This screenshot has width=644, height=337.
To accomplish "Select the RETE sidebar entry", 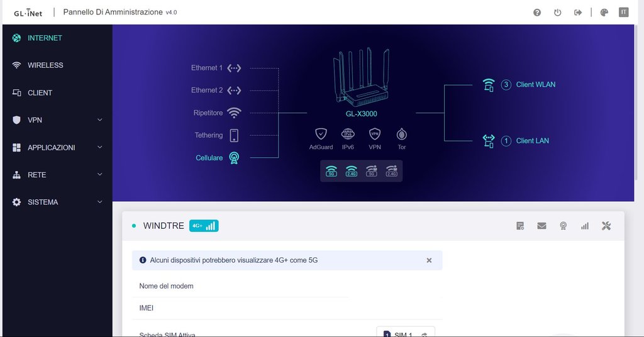I will (57, 175).
